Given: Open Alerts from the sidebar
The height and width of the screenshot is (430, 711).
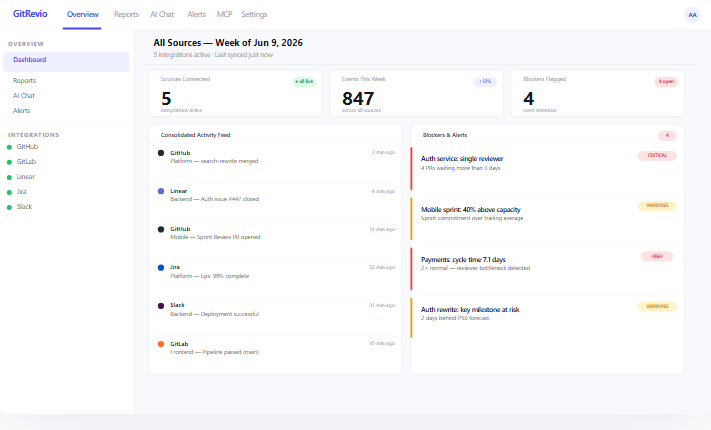Looking at the screenshot, I should click(21, 111).
